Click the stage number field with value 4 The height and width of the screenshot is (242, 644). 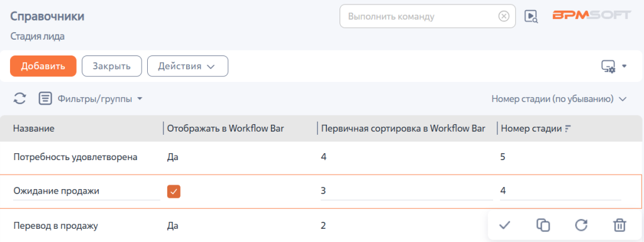point(560,192)
